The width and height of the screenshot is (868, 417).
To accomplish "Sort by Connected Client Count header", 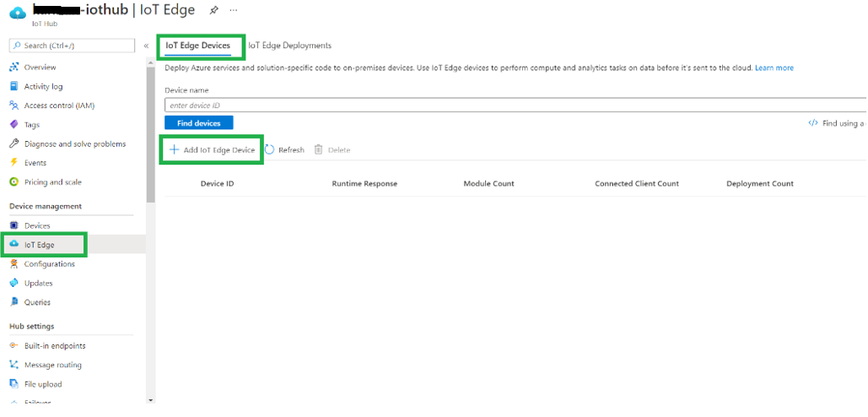I will click(x=637, y=184).
